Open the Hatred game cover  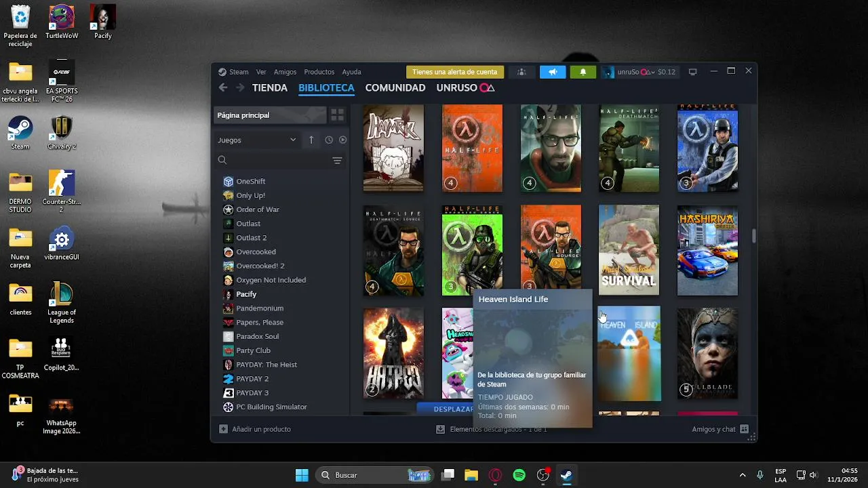pos(393,354)
